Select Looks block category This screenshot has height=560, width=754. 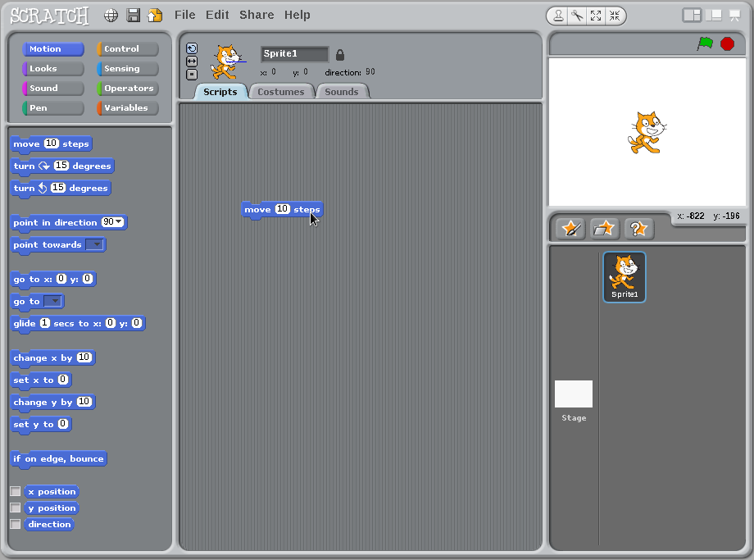point(53,68)
